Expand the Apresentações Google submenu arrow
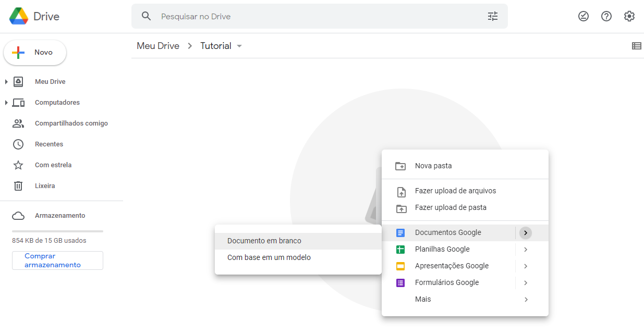Screen dimensions: 644x335 [x=526, y=266]
